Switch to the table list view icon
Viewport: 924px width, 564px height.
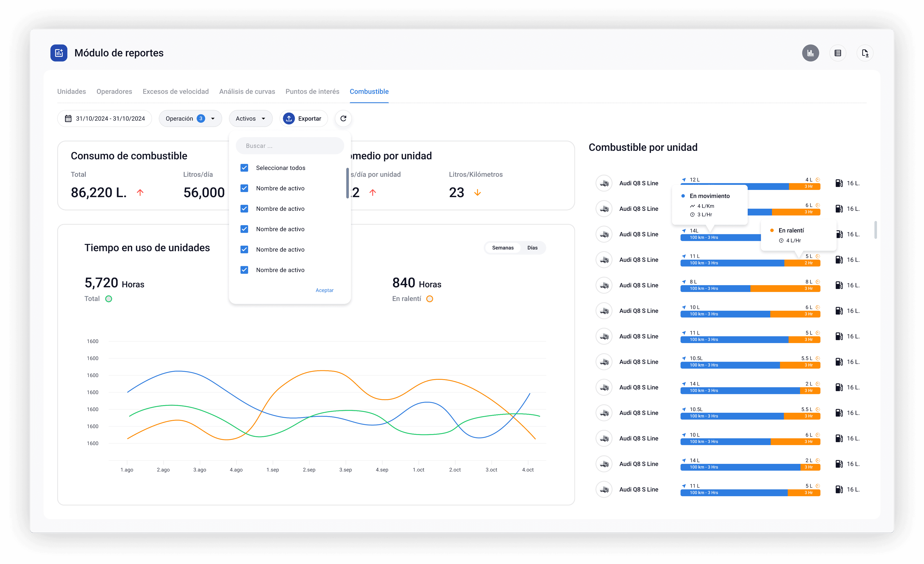[x=838, y=53]
